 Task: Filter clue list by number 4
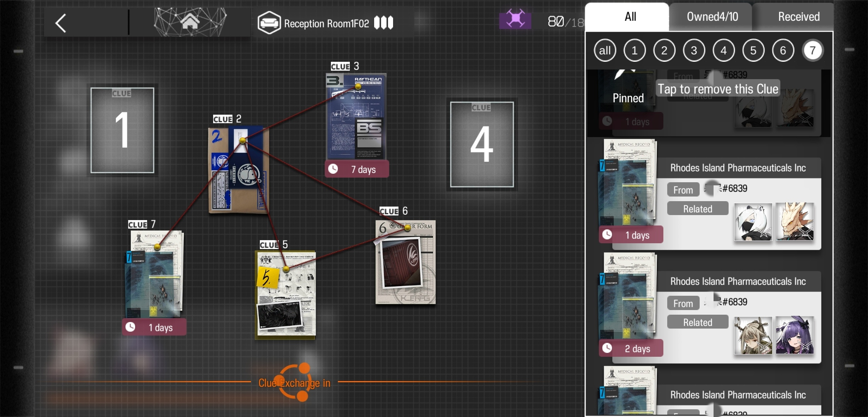point(724,51)
